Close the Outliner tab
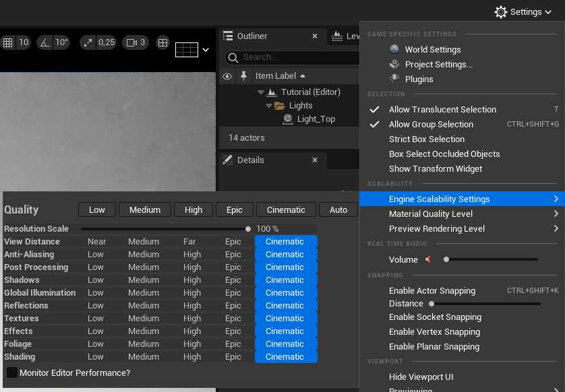 315,36
